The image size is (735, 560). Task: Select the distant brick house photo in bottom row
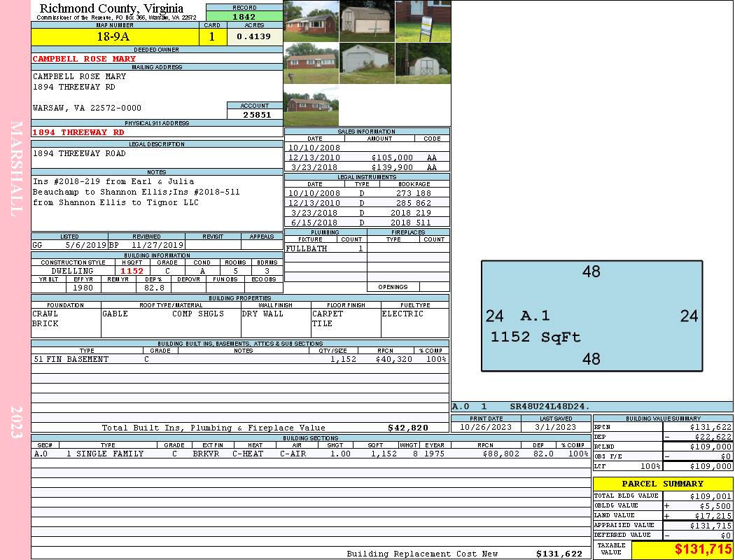click(311, 106)
